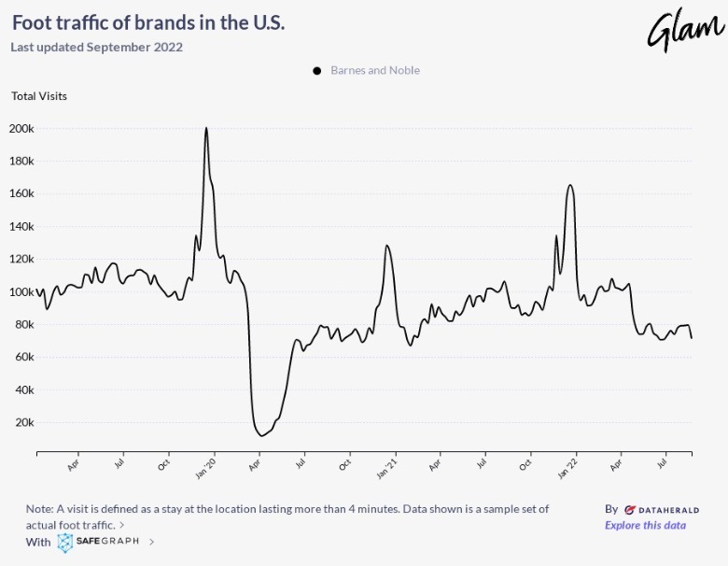Click the chart title 'Foot traffic of brands'
This screenshot has width=728, height=566.
148,22
